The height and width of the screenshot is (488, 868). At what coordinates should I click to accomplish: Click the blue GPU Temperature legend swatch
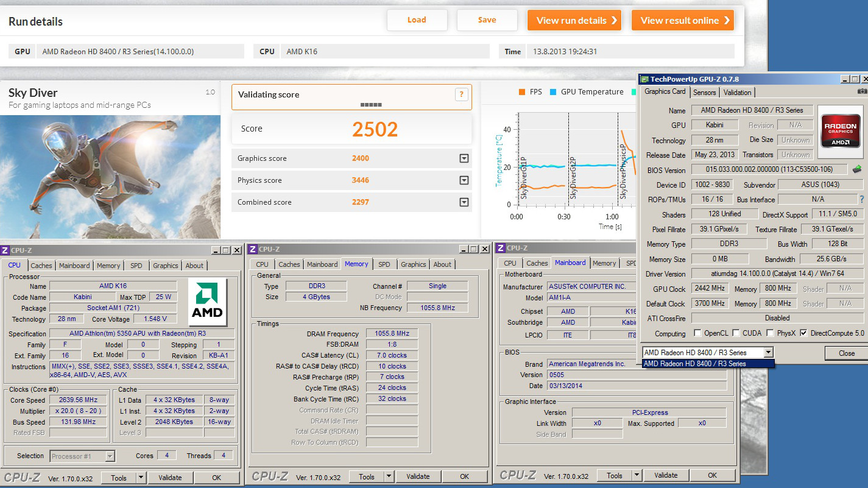(x=553, y=92)
